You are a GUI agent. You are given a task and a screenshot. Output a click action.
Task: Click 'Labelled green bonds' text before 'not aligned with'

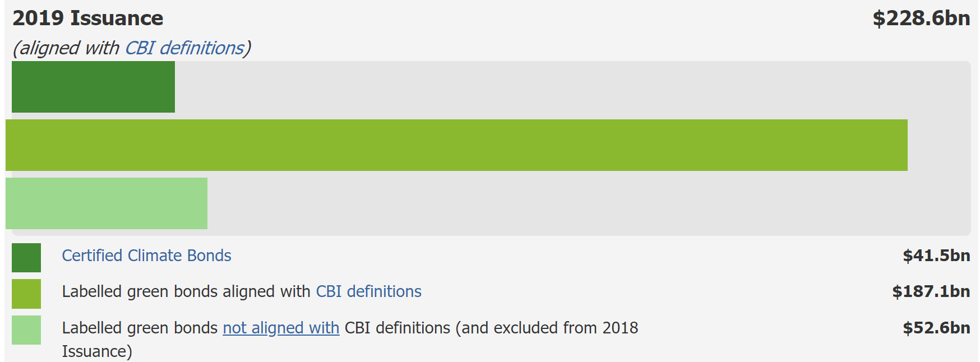[x=140, y=328]
